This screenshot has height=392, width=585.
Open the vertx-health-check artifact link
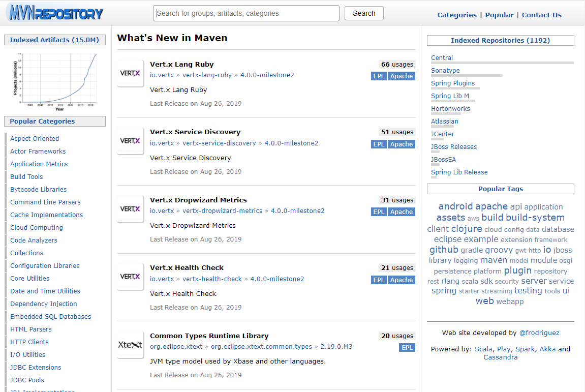click(x=212, y=279)
